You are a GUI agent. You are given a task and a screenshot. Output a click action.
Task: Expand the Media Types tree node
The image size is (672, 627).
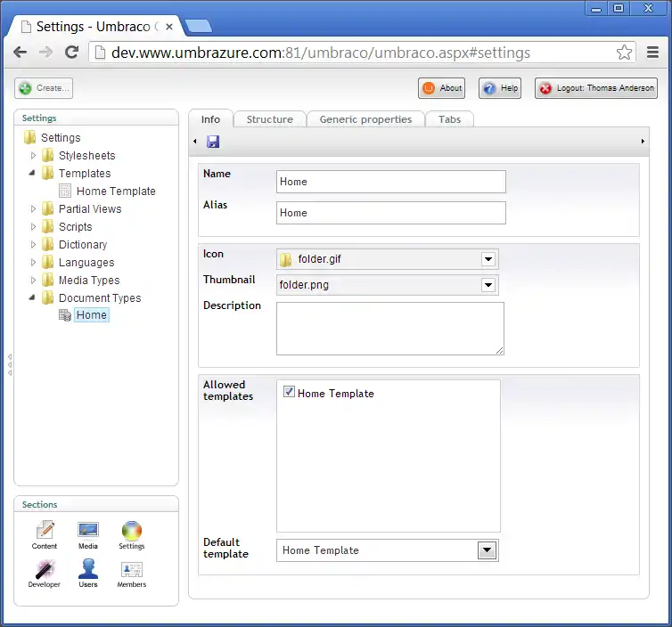tap(33, 280)
